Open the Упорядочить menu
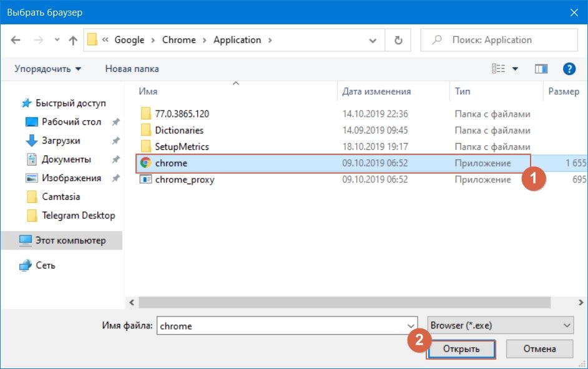 47,69
